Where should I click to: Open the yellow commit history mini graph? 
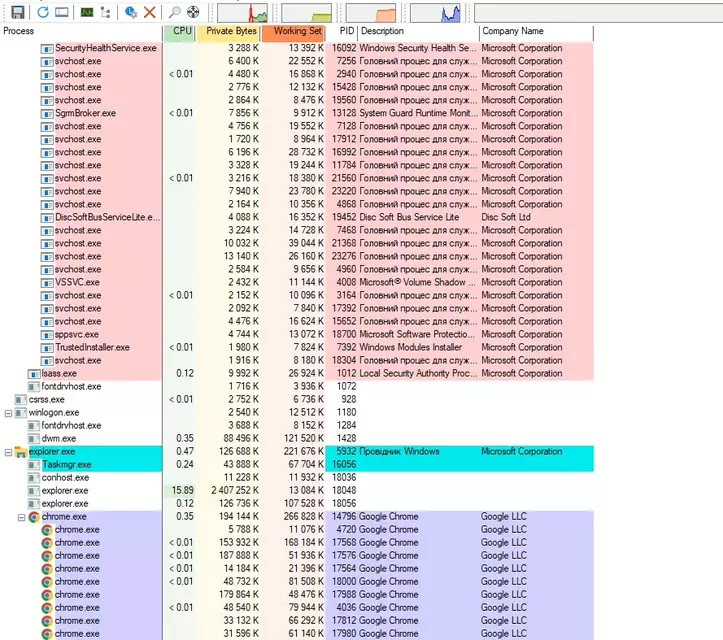(x=307, y=13)
